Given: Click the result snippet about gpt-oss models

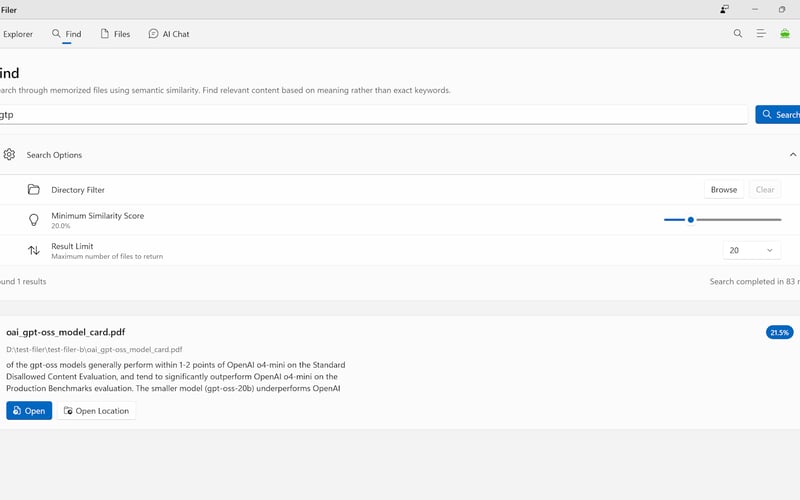Looking at the screenshot, I should click(x=176, y=377).
